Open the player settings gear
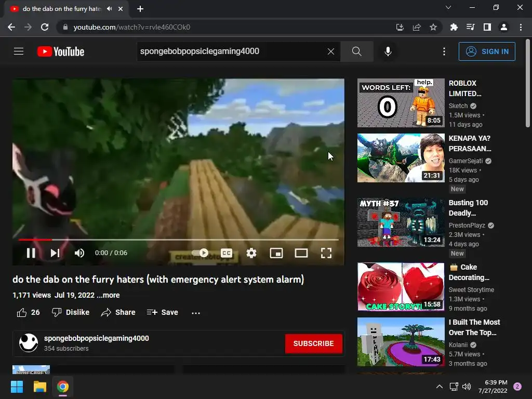Image resolution: width=532 pixels, height=399 pixels. point(251,253)
